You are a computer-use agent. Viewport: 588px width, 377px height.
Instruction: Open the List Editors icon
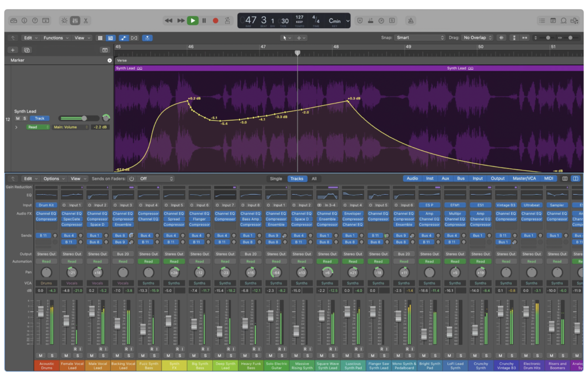tap(542, 21)
